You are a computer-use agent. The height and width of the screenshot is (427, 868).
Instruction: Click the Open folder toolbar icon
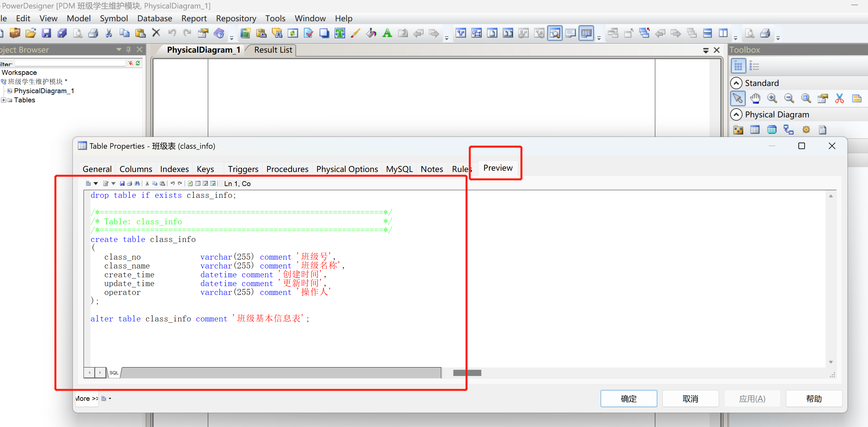31,33
